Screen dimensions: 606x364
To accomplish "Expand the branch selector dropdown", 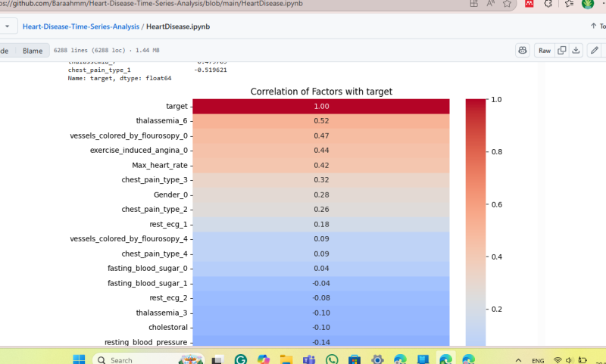I will (8, 26).
